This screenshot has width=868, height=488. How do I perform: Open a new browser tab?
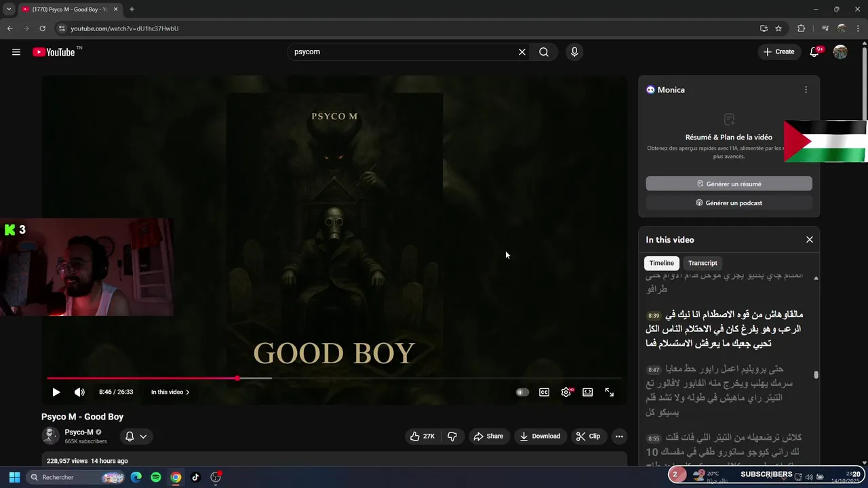click(x=132, y=9)
